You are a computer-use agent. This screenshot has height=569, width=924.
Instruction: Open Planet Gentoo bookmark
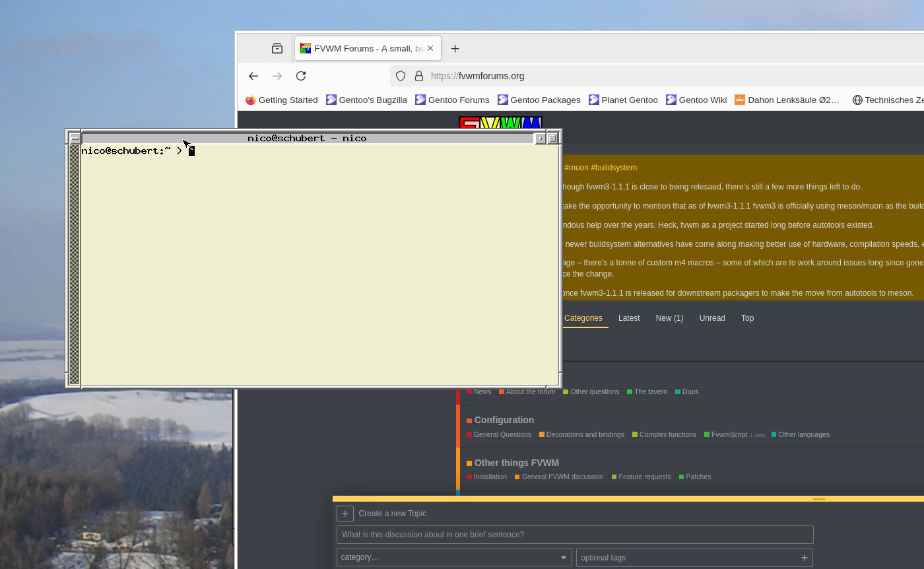[x=623, y=100]
